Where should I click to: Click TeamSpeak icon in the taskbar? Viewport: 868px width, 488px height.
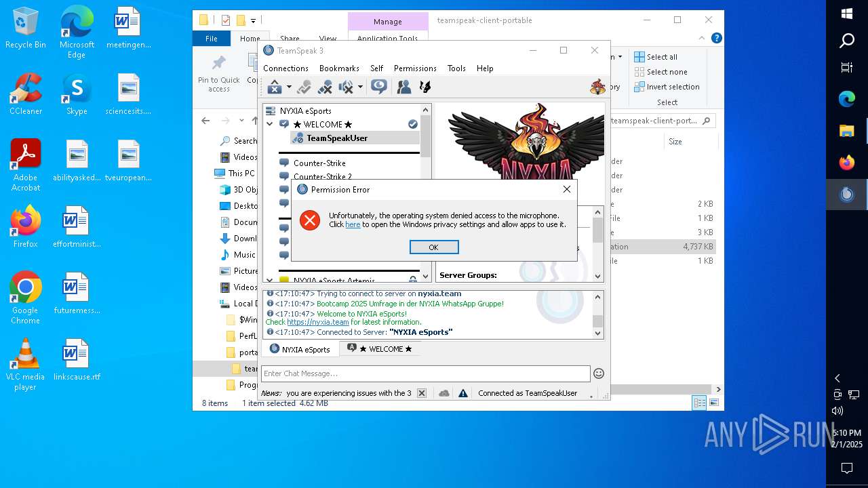click(847, 195)
